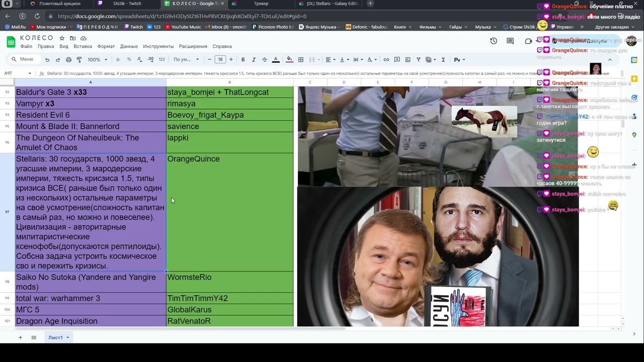Open horizontal align dropdown
644x362 pixels.
pos(330,59)
